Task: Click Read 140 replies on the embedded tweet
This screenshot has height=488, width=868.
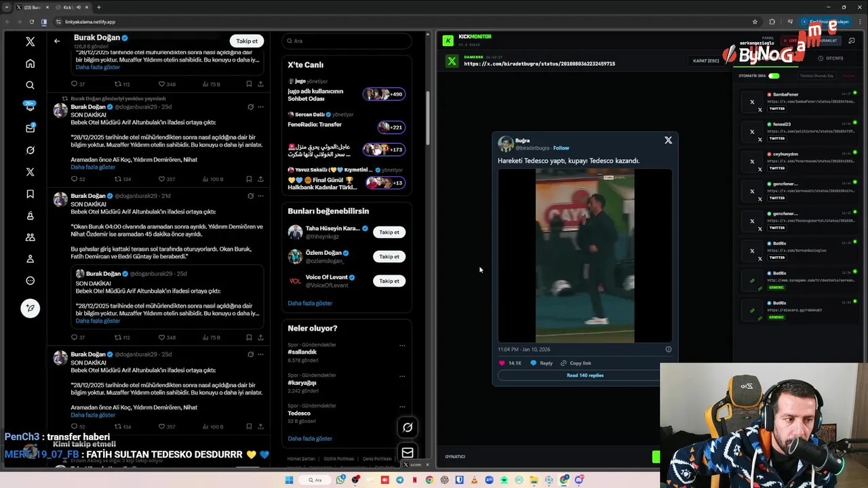Action: pyautogui.click(x=585, y=375)
